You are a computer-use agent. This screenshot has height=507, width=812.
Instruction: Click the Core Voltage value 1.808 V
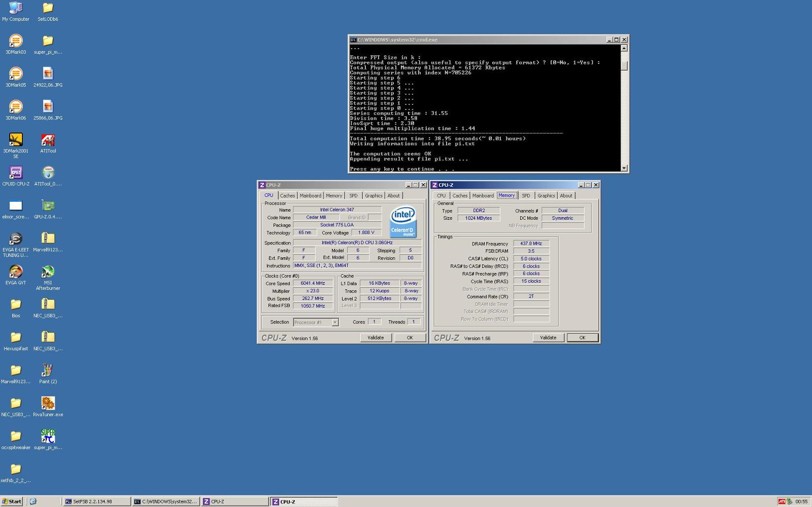coord(366,232)
